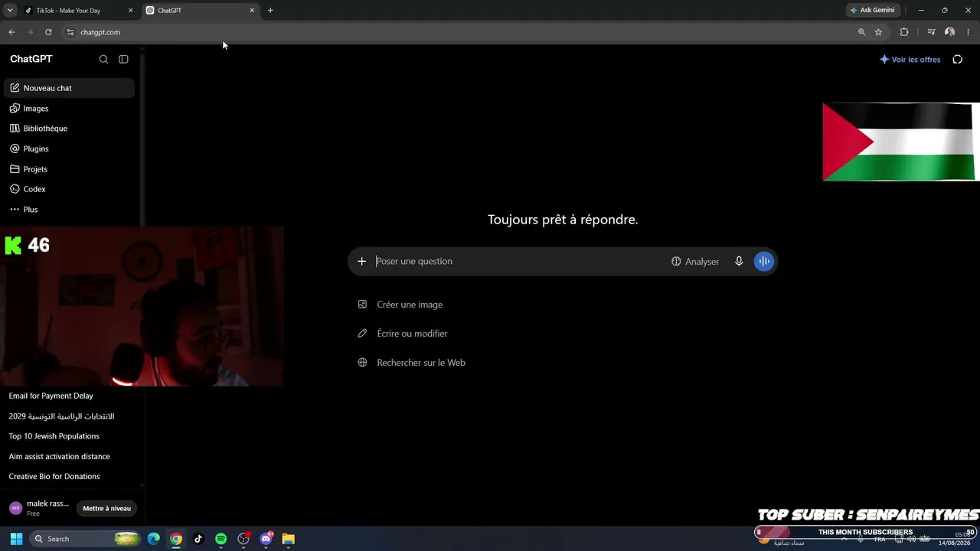Open the sidebar search icon
This screenshot has width=980, height=551.
tap(103, 59)
